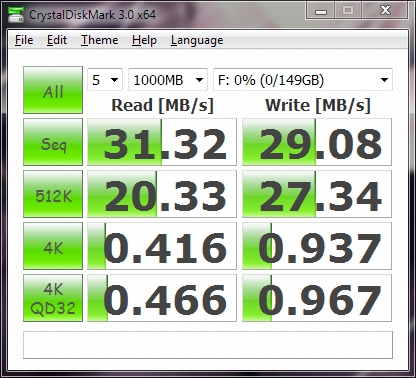416x378 pixels.
Task: Select the 4K QD32 write result 0.967
Action: pos(317,298)
